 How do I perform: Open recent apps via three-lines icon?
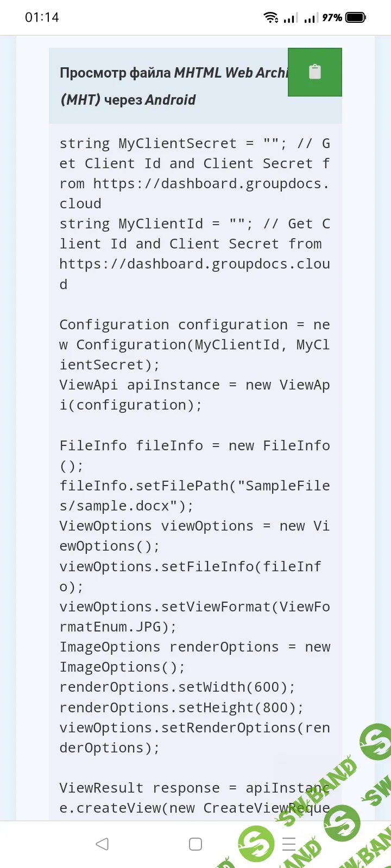pyautogui.click(x=289, y=844)
